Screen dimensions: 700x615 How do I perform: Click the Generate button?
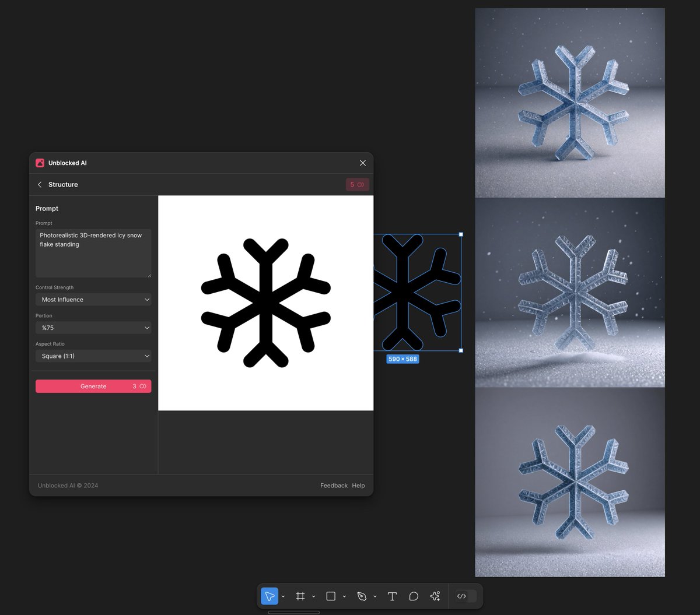(x=93, y=386)
